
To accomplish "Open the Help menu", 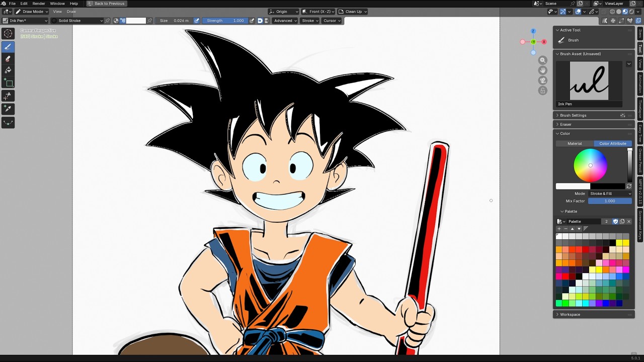I will (74, 4).
